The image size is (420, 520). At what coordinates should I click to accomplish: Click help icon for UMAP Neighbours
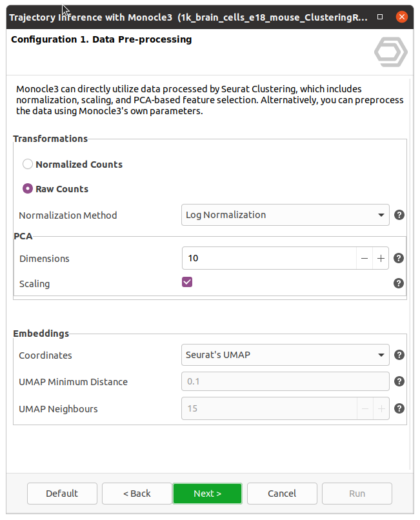[x=399, y=408]
